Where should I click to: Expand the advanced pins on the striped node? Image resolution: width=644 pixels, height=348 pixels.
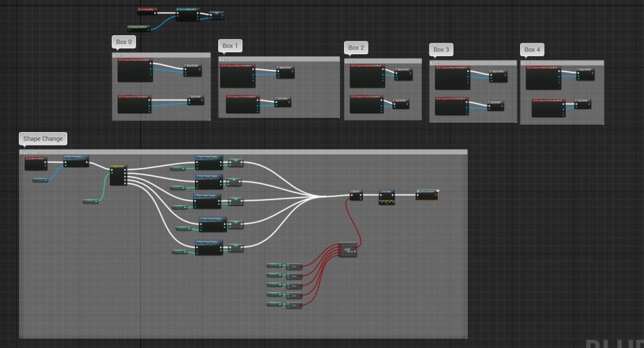386,203
